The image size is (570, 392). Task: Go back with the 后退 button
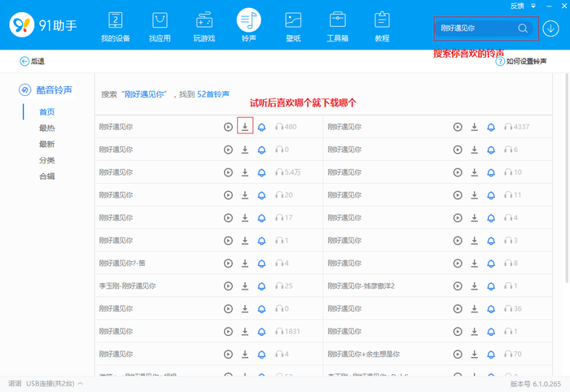click(x=32, y=61)
